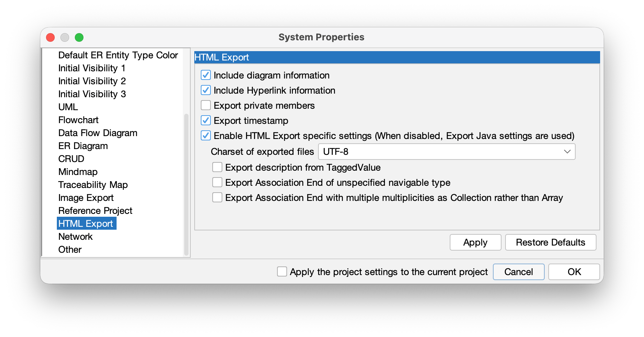
Task: Uncheck Export timestamp
Action: 205,121
